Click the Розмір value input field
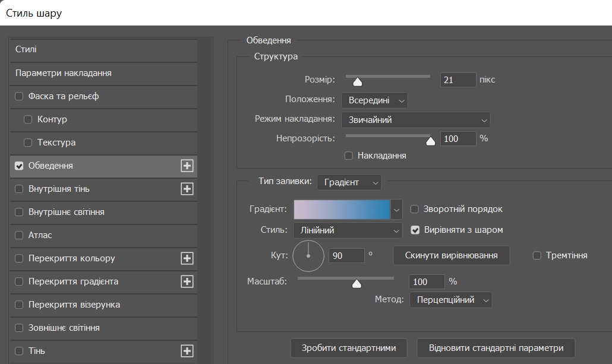Viewport: 612px width, 364px height. (458, 80)
